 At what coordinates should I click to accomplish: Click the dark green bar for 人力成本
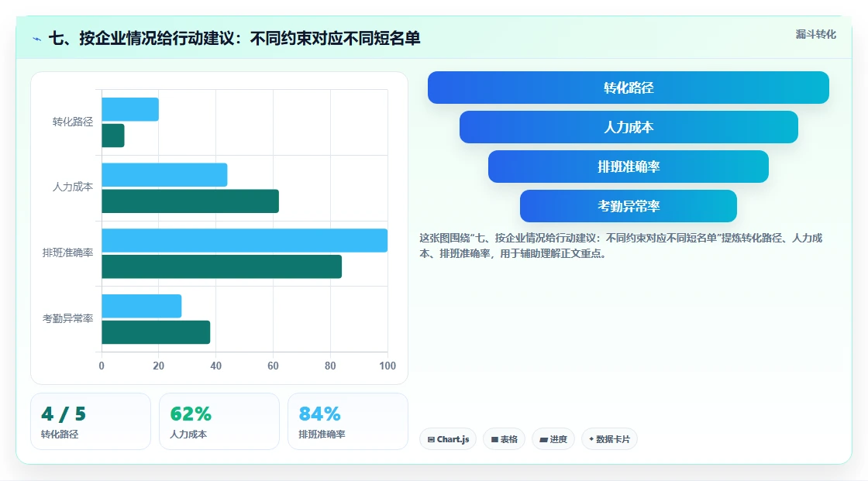tap(191, 201)
